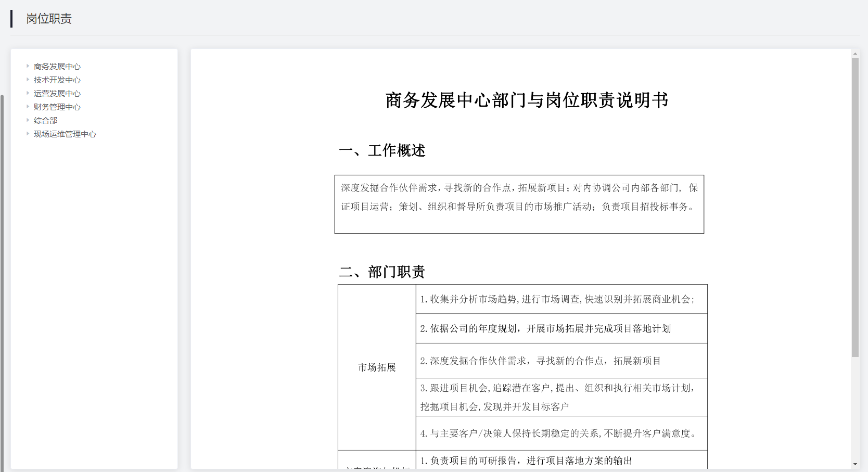Click the 岗位职责 page header
Viewport: 868px width, 472px height.
[x=49, y=19]
